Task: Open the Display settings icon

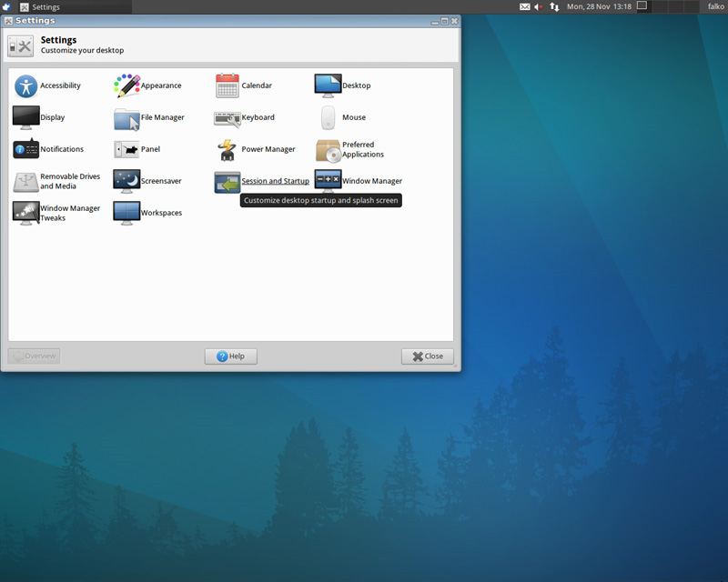Action: pyautogui.click(x=25, y=118)
